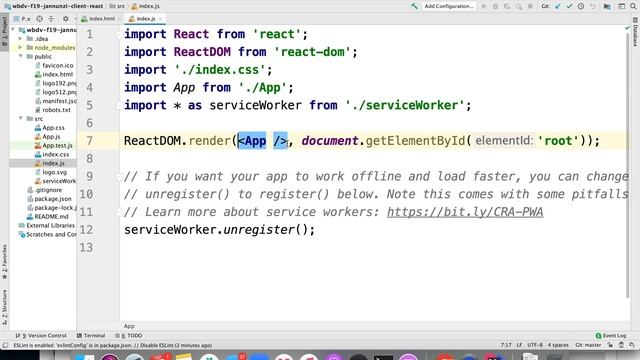Select manifest.json file

click(x=56, y=101)
